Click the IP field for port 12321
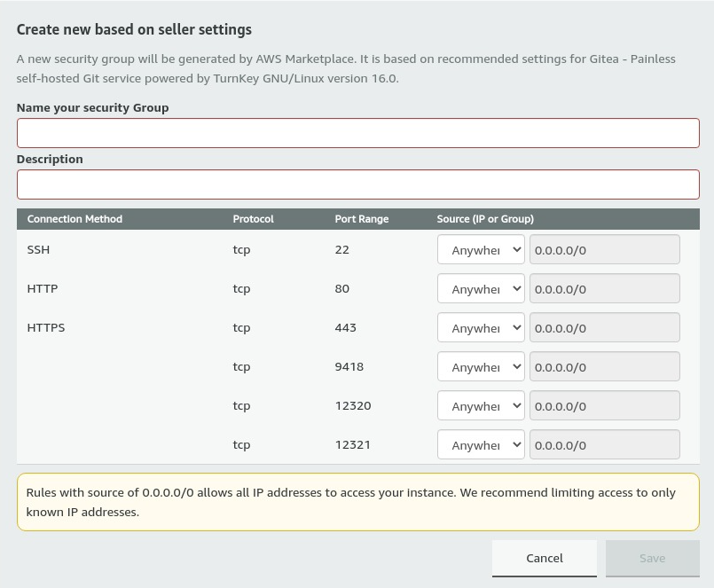 coord(604,444)
